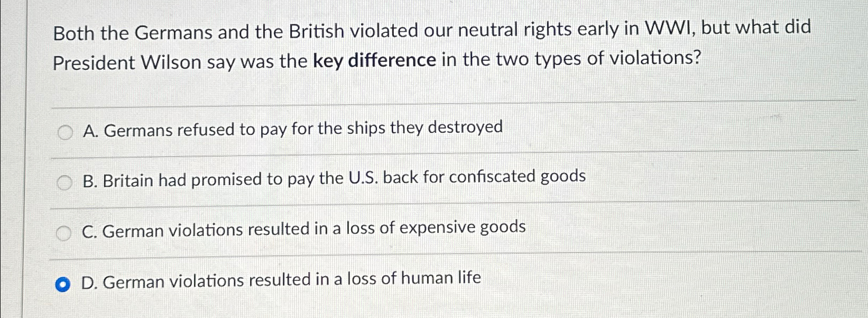Select answer choice B radio button

click(x=65, y=183)
